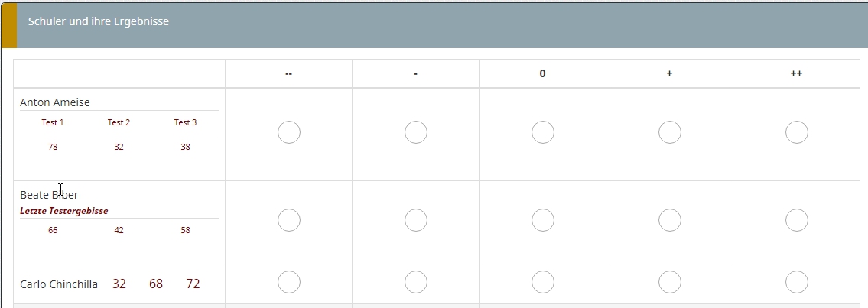
Task: Mark '++' rating for Carlo Chinchilla
Action: click(797, 282)
